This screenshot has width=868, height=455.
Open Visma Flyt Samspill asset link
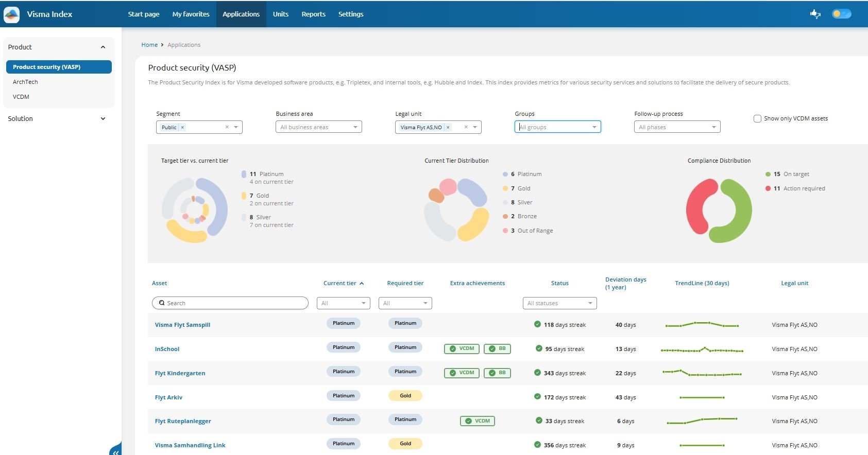pyautogui.click(x=182, y=325)
